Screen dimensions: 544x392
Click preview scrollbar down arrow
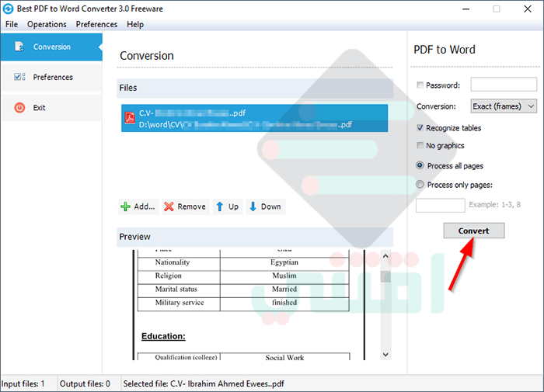click(385, 354)
